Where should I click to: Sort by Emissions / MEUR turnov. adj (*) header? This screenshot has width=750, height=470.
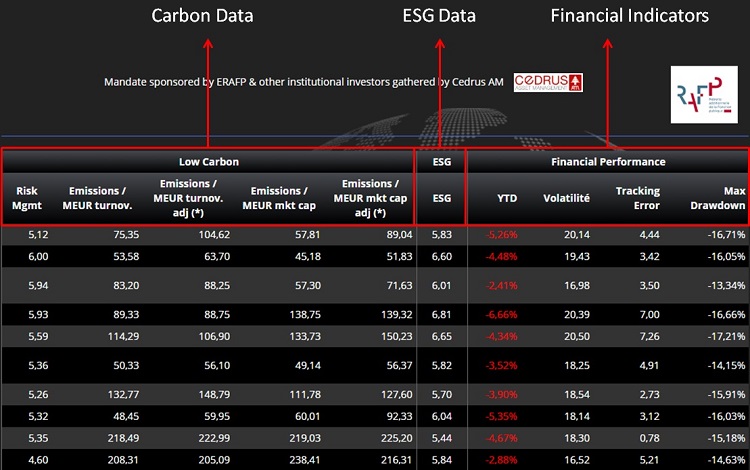coord(188,198)
